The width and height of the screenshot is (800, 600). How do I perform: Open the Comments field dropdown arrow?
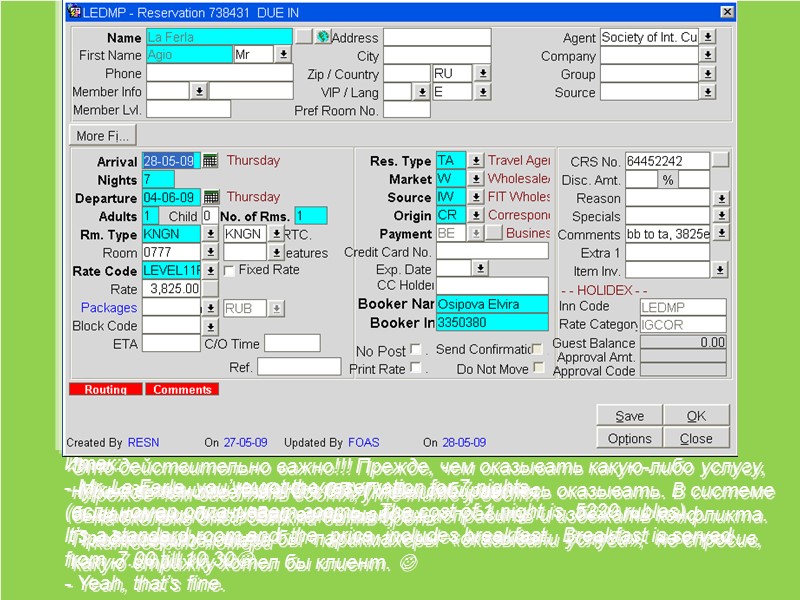pos(721,233)
